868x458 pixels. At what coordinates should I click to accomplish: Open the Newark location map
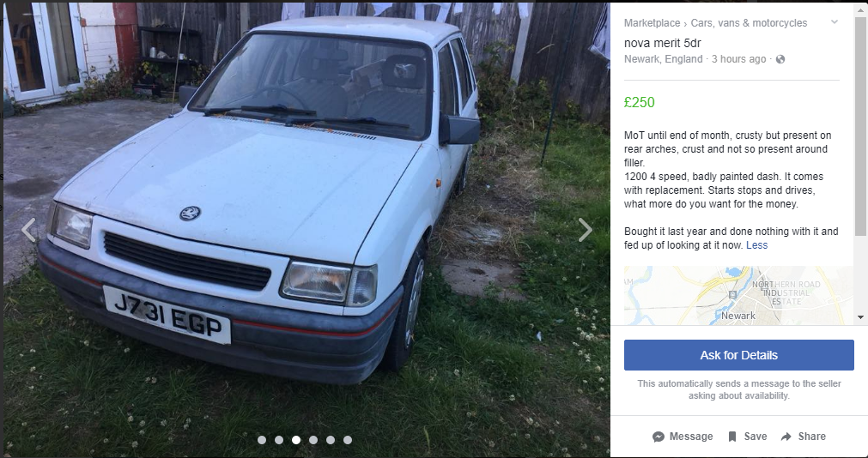pos(739,295)
